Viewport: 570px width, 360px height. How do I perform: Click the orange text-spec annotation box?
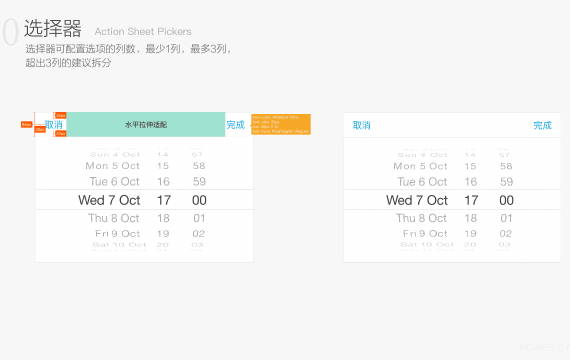(281, 124)
